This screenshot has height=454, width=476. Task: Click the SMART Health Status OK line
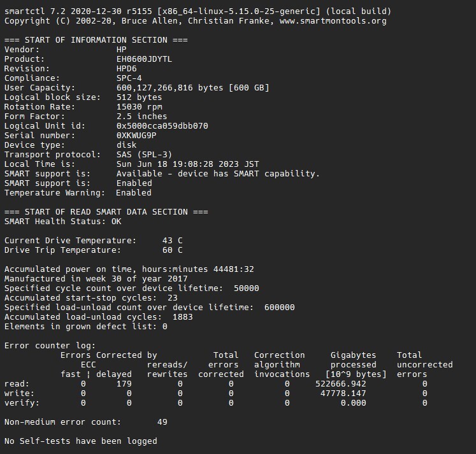point(62,222)
